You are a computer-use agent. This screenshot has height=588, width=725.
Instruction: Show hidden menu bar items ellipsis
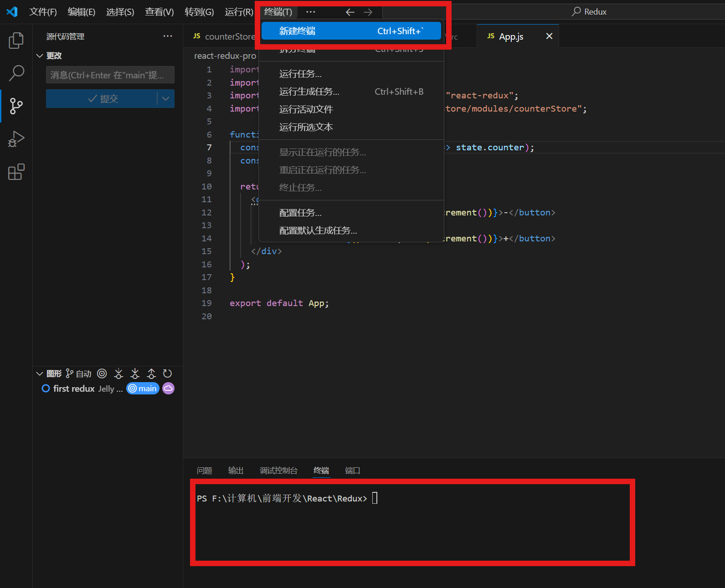(311, 12)
